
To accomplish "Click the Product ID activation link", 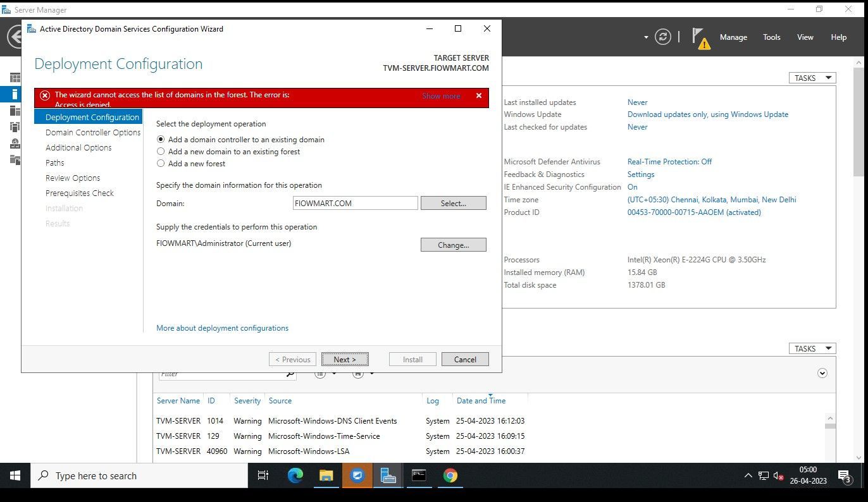I will coord(694,212).
